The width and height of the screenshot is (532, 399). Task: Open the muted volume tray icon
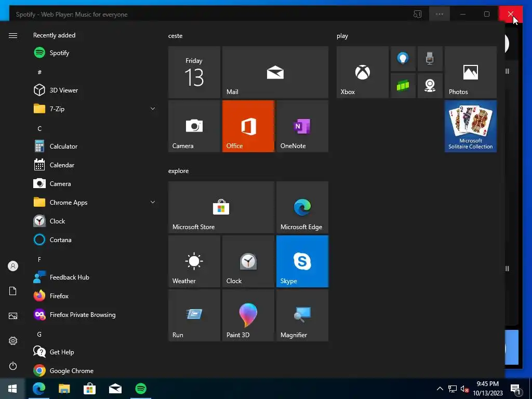465,389
